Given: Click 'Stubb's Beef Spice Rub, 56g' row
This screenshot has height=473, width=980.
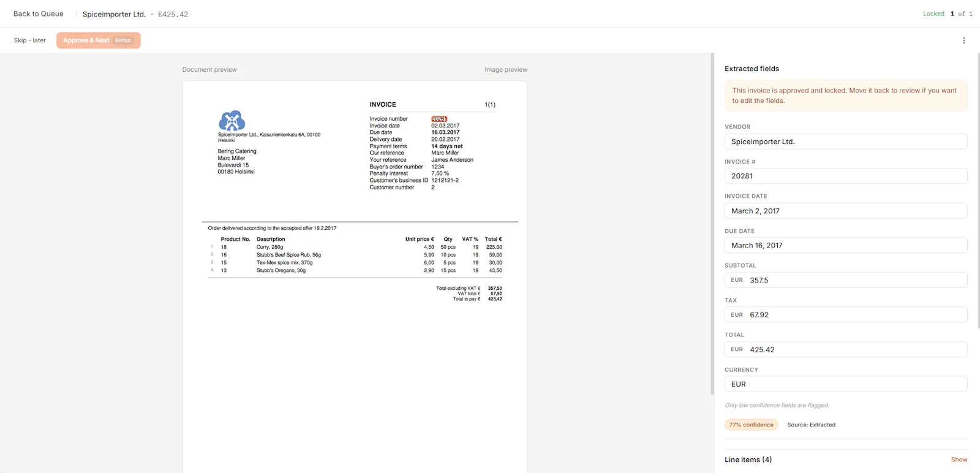Looking at the screenshot, I should coord(288,255).
